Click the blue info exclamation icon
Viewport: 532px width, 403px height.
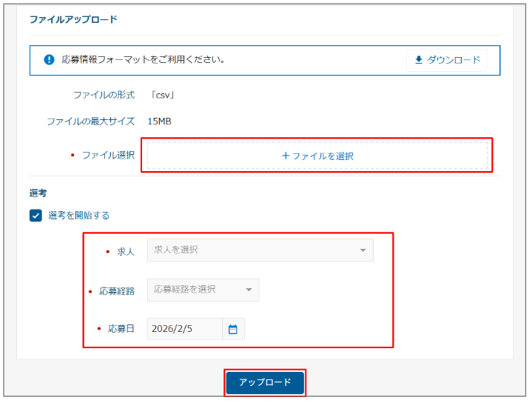49,59
